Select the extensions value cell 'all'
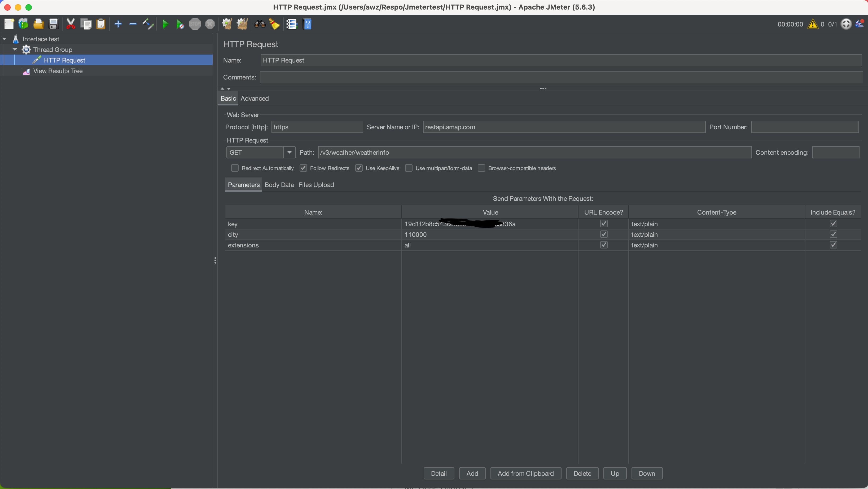 pos(490,245)
